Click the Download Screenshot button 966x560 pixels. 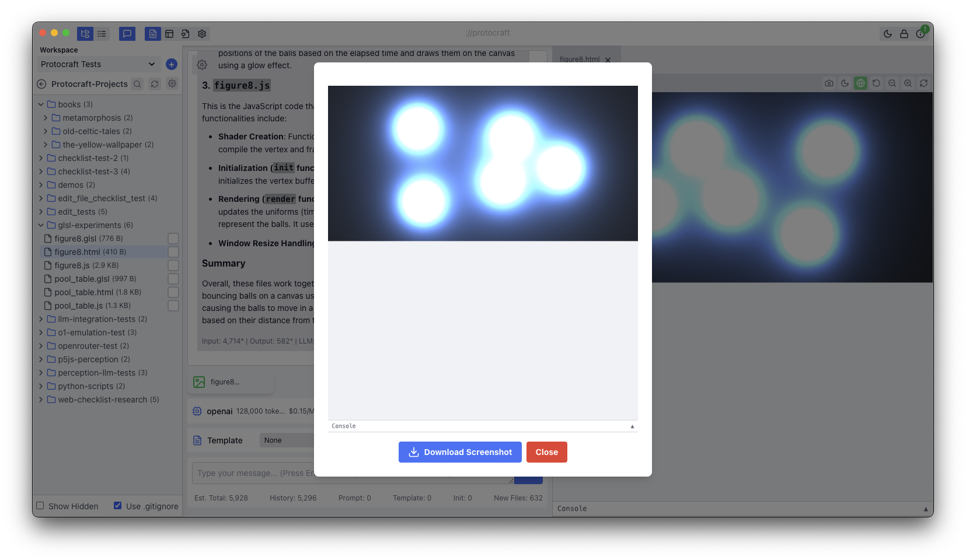[460, 452]
